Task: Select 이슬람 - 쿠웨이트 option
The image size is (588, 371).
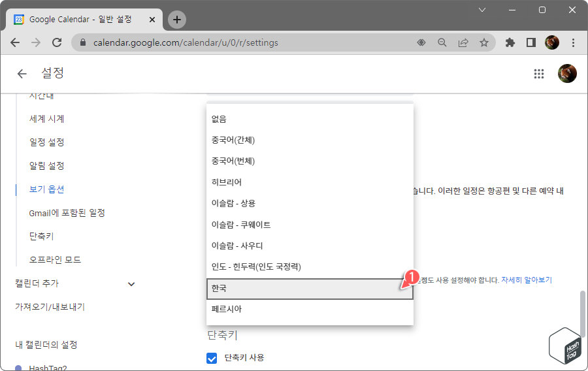Action: coord(310,225)
